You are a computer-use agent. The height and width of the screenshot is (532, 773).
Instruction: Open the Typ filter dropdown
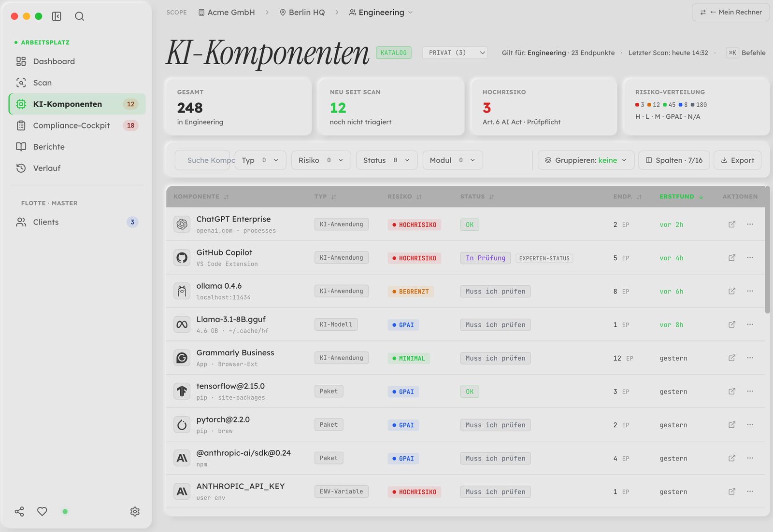click(x=260, y=160)
